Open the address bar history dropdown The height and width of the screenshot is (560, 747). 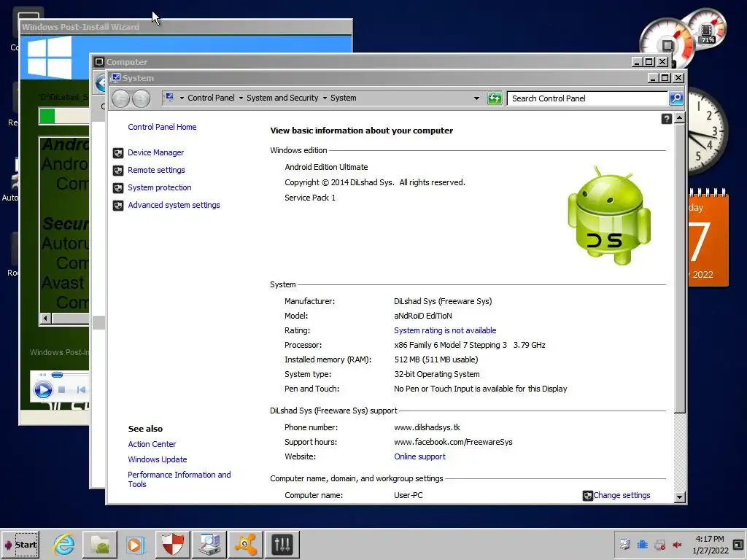click(476, 98)
